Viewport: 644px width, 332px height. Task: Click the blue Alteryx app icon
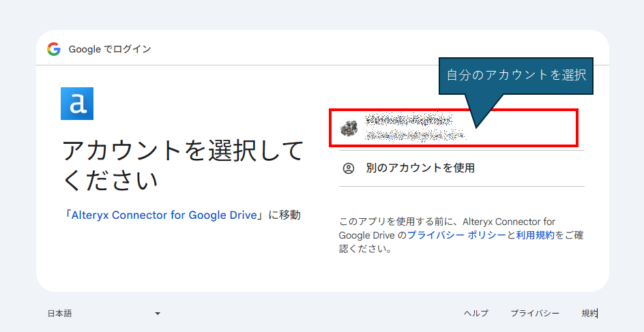tap(77, 104)
